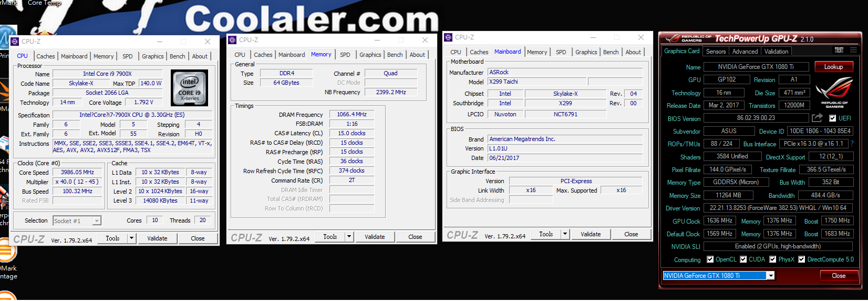Click the Driver Version field in GPU-Z
Image resolution: width=868 pixels, height=301 pixels.
click(778, 208)
